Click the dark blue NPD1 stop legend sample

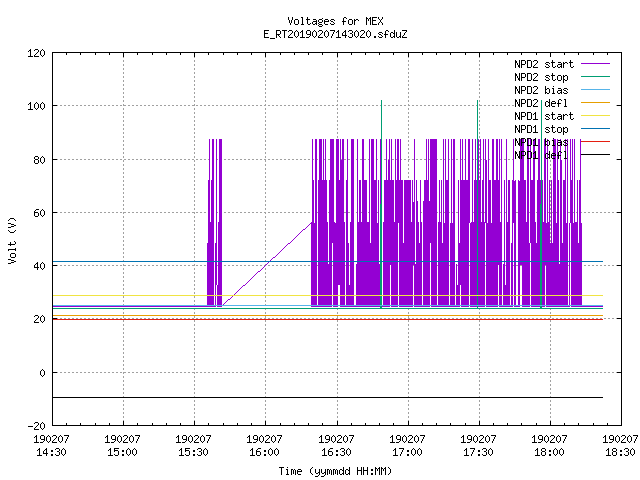coord(596,129)
